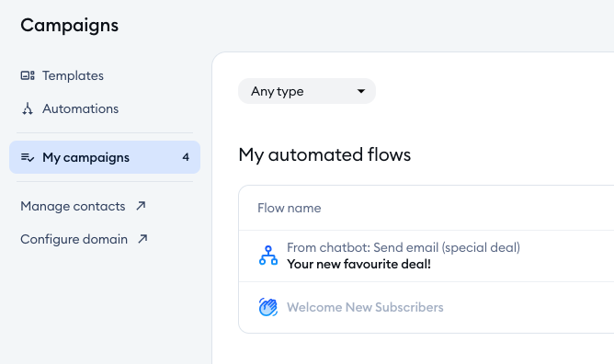614x364 pixels.
Task: Click the chatbot flow hierarchy icon
Action: 268,256
